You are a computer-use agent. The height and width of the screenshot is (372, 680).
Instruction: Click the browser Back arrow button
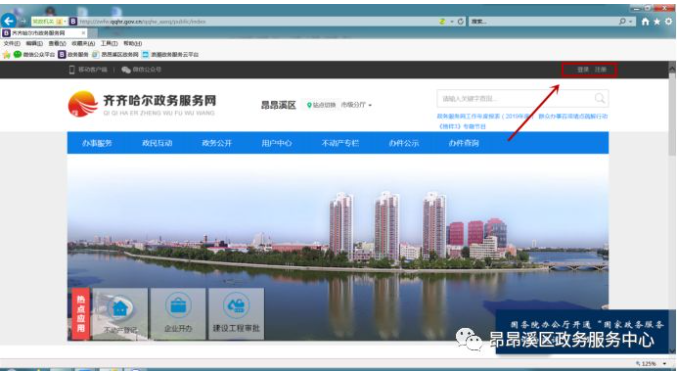click(9, 20)
